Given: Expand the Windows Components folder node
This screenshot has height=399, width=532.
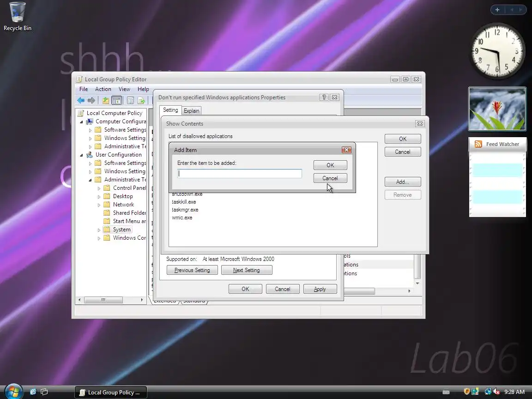Looking at the screenshot, I should [99, 238].
